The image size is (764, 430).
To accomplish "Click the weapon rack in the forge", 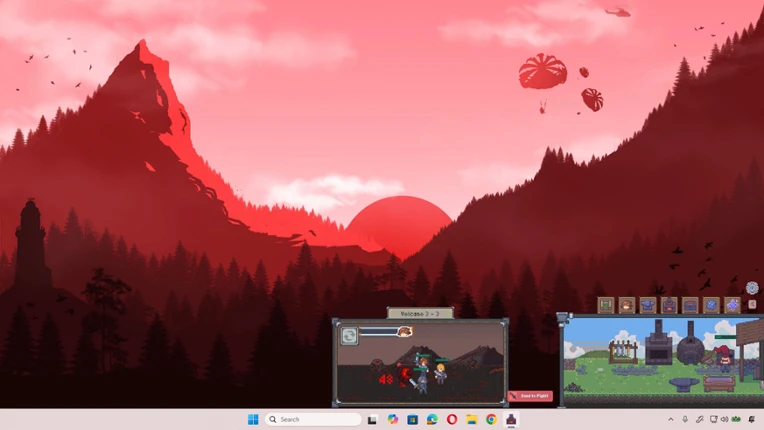I will coord(623,351).
